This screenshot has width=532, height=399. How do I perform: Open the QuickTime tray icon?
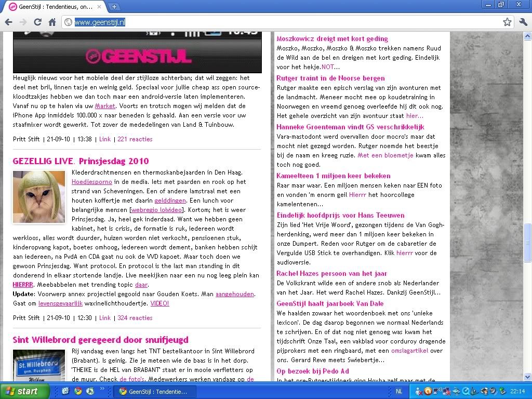pos(465,392)
